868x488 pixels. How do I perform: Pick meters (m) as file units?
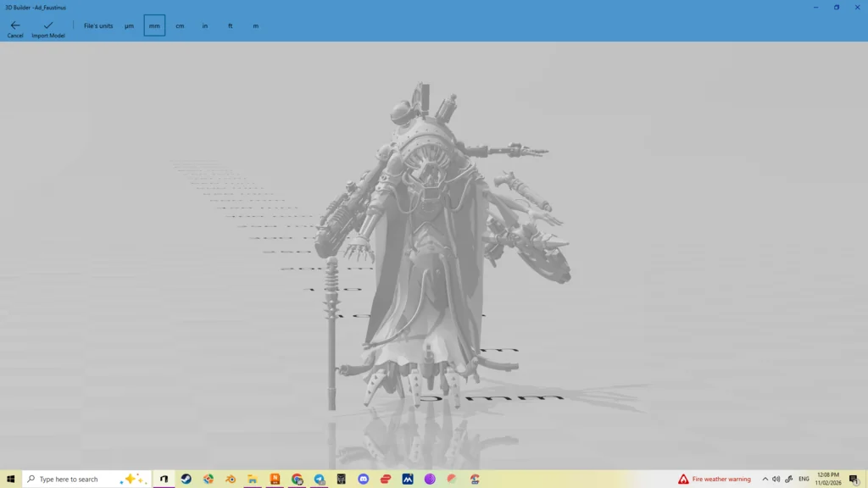[255, 26]
